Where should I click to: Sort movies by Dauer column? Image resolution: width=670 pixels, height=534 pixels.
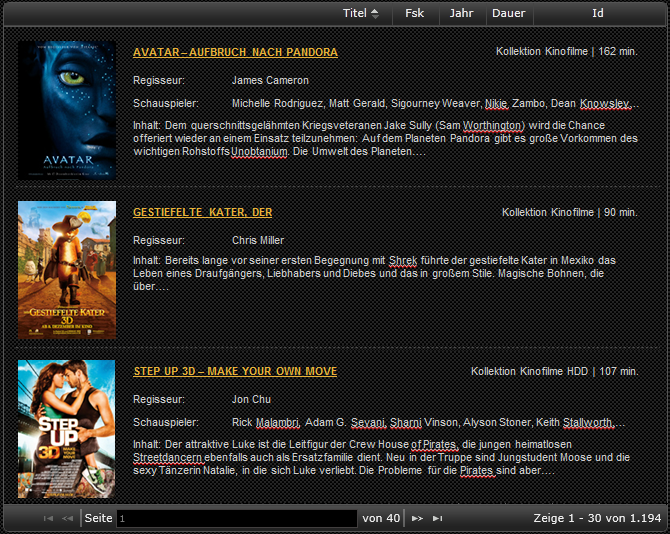(x=508, y=13)
